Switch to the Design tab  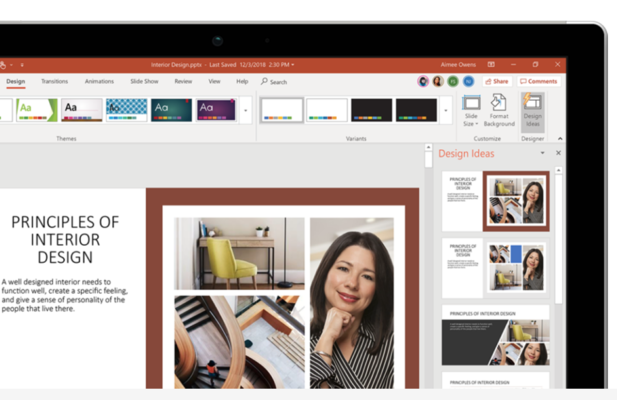point(16,81)
